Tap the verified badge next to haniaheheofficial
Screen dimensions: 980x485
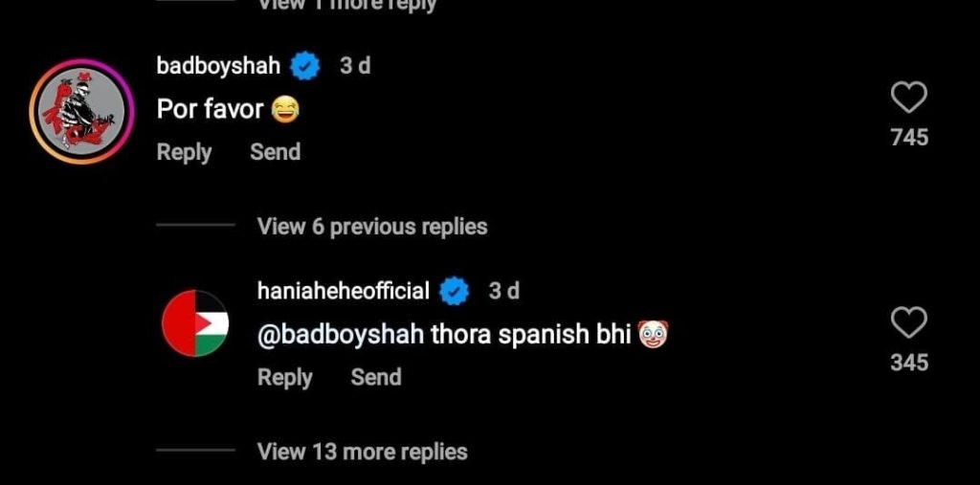coord(455,291)
